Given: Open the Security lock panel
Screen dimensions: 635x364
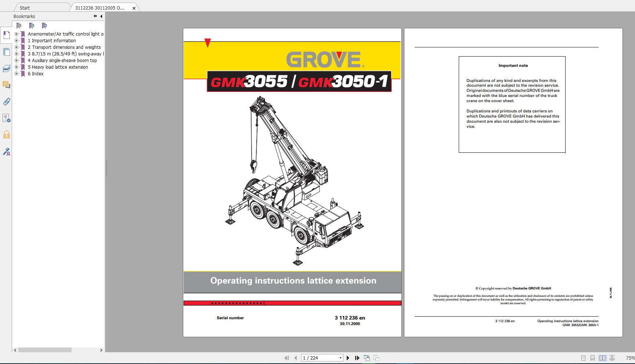Looking at the screenshot, I should [x=6, y=135].
